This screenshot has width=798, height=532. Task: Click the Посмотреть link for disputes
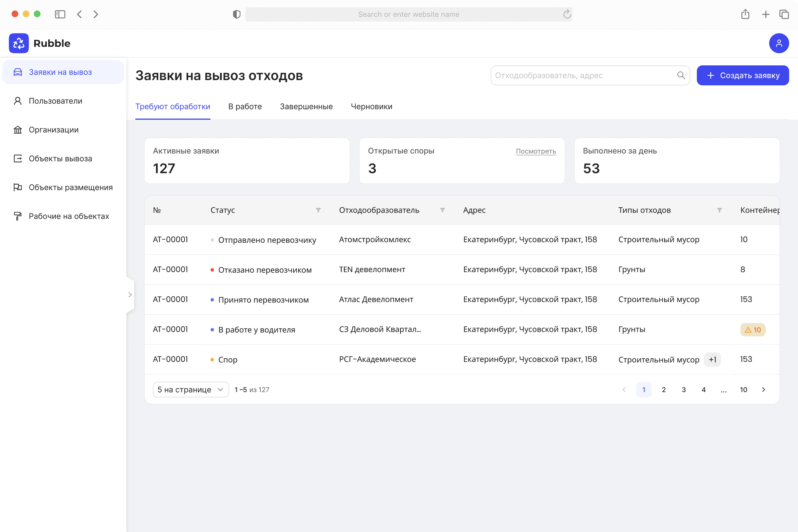[536, 151]
